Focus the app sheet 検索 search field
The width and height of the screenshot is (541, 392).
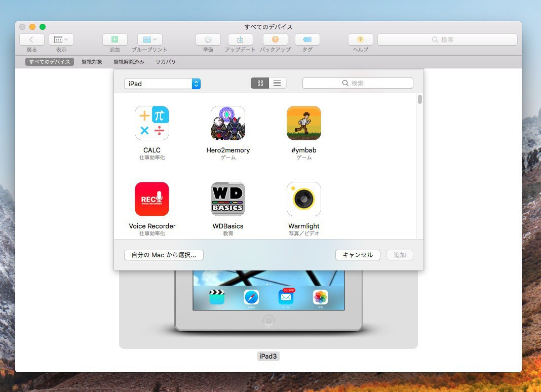[358, 83]
